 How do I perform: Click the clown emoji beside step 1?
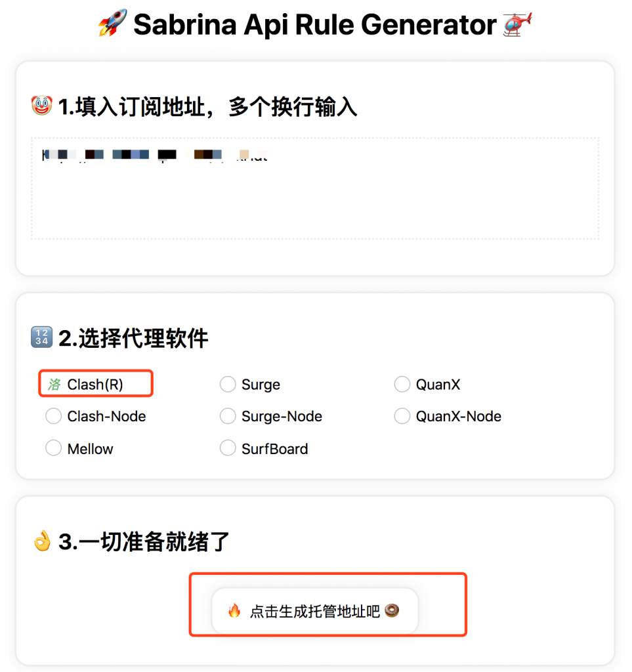42,106
